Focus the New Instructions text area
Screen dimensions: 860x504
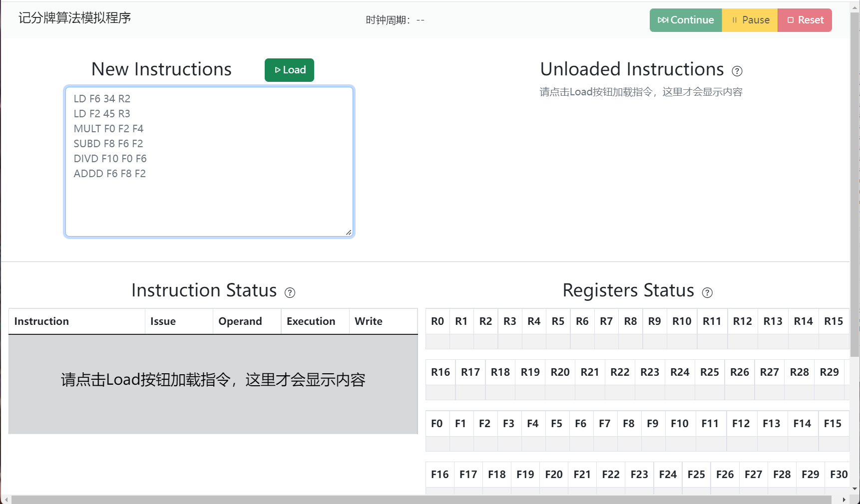coord(209,162)
